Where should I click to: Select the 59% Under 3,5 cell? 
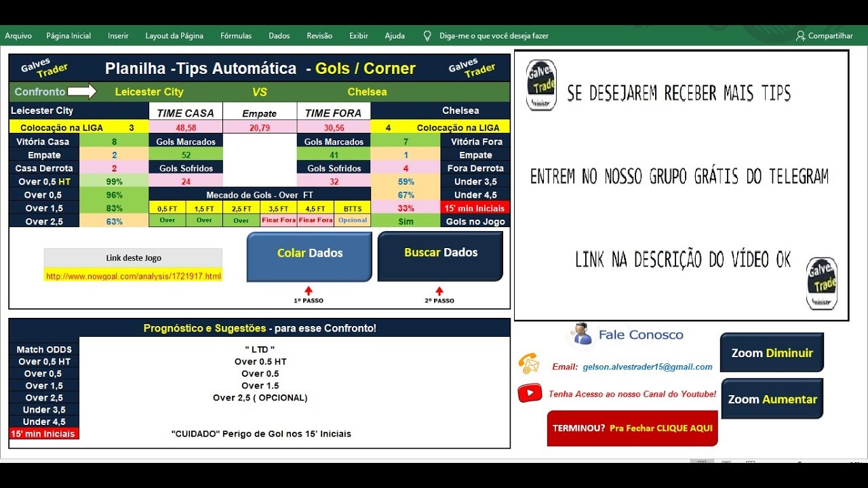406,182
